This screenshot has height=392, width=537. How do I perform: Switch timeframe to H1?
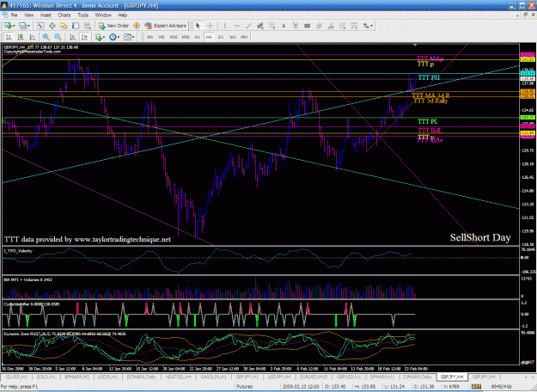(198, 37)
